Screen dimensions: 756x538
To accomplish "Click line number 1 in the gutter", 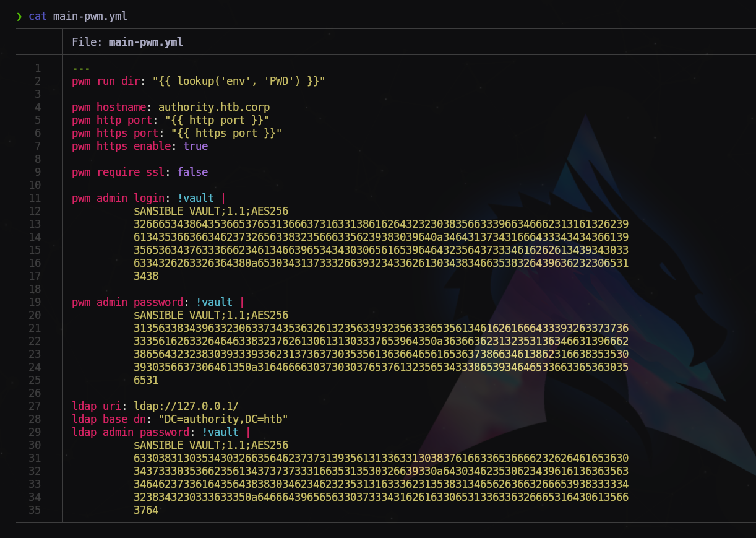I will coord(38,68).
